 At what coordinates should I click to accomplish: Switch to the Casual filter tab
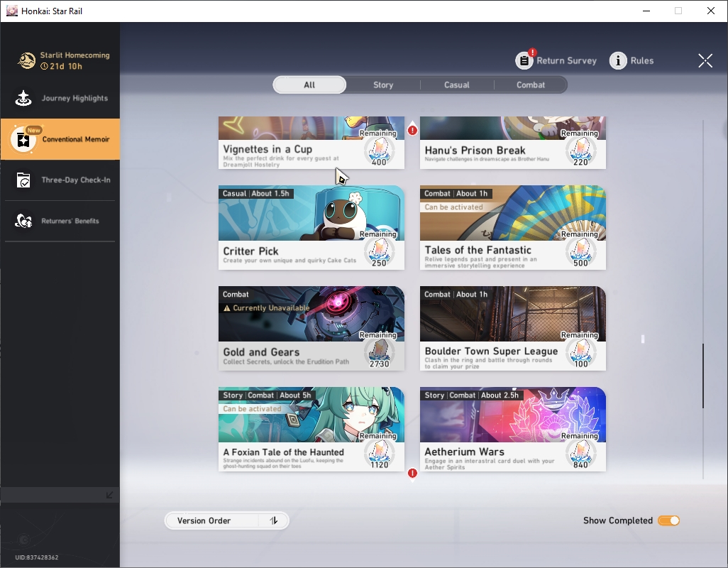tap(457, 85)
